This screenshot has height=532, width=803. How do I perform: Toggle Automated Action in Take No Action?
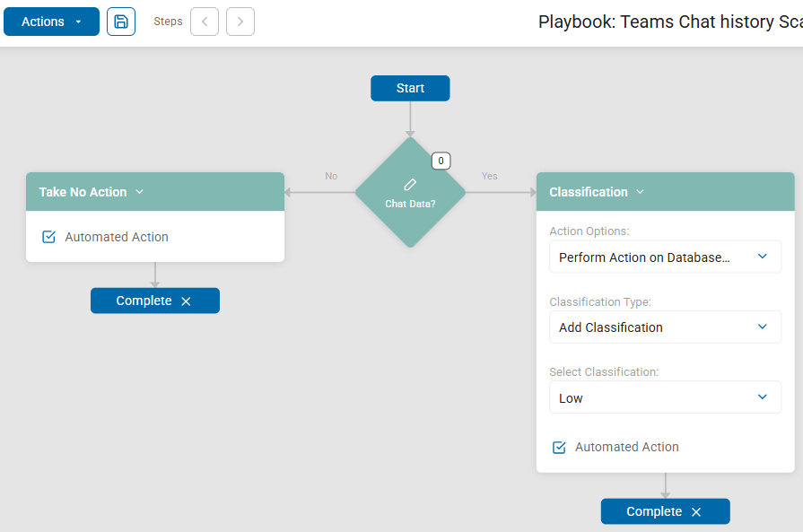click(x=49, y=238)
